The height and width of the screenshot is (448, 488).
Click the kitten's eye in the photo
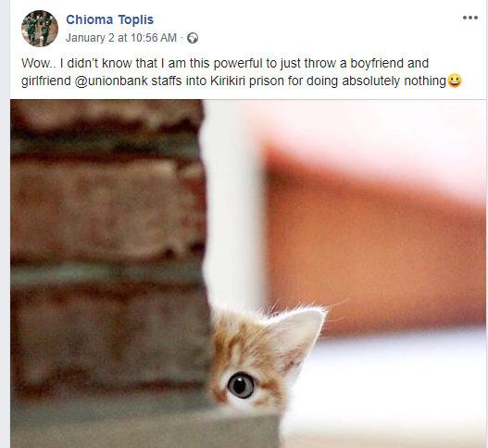pyautogui.click(x=241, y=385)
